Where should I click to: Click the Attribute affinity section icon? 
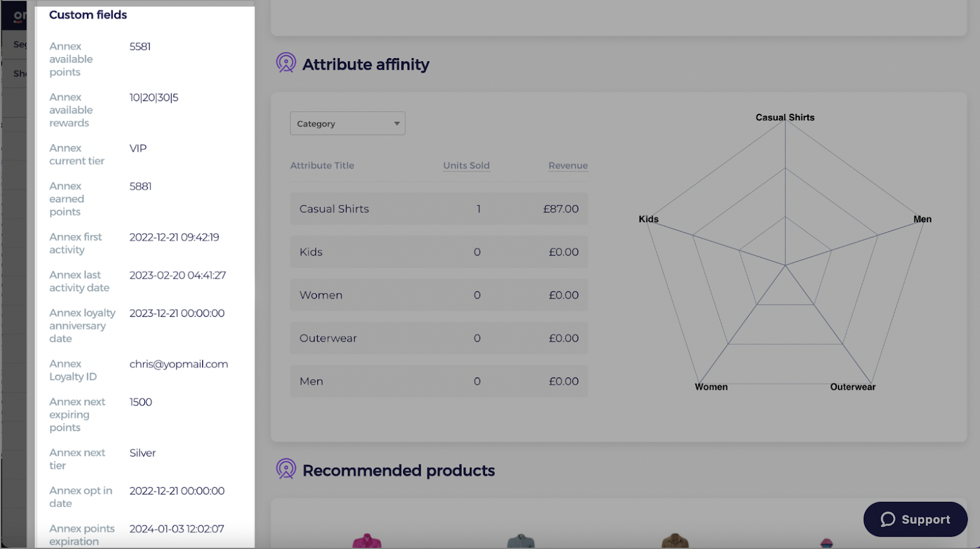(285, 63)
